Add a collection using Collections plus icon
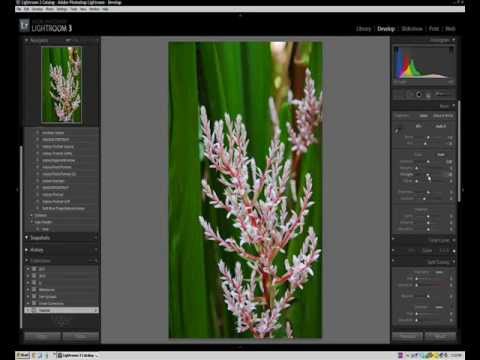Screen dimensions: 480x360 (x=96, y=261)
